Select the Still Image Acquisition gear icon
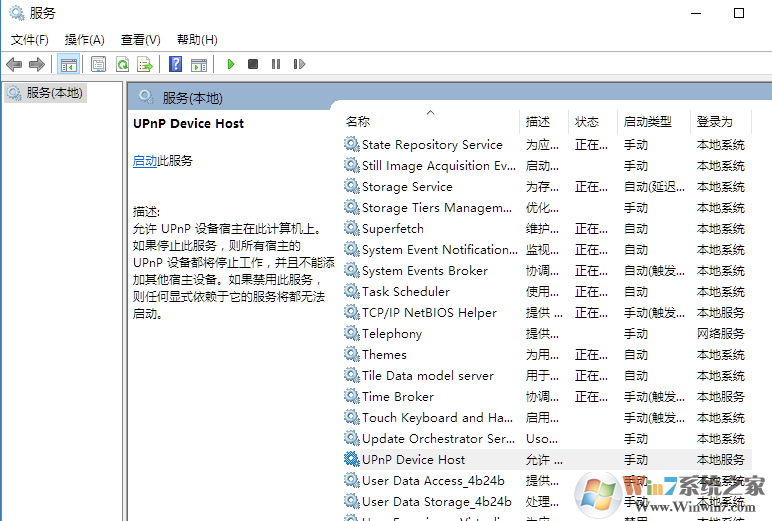Screen dimensions: 772x521 [x=352, y=165]
